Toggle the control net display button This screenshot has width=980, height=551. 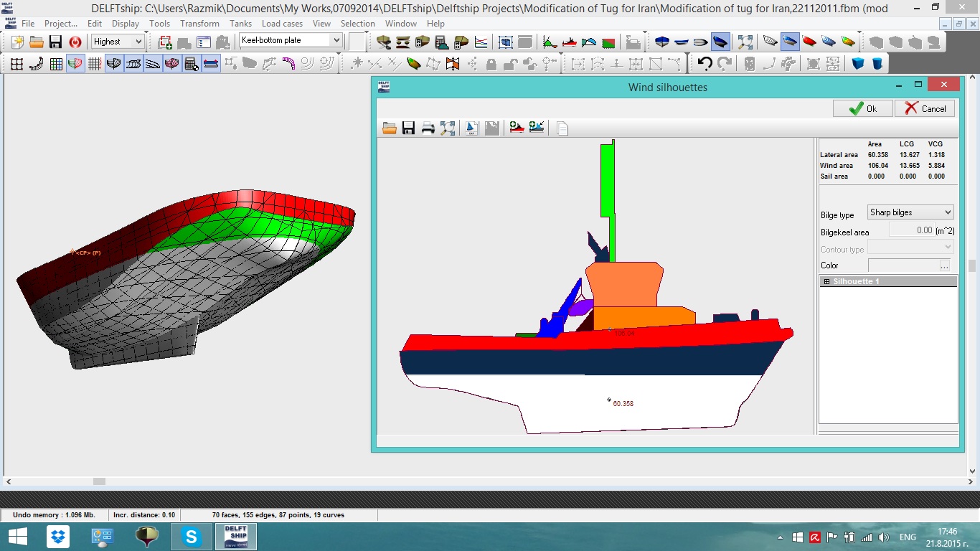pos(17,64)
